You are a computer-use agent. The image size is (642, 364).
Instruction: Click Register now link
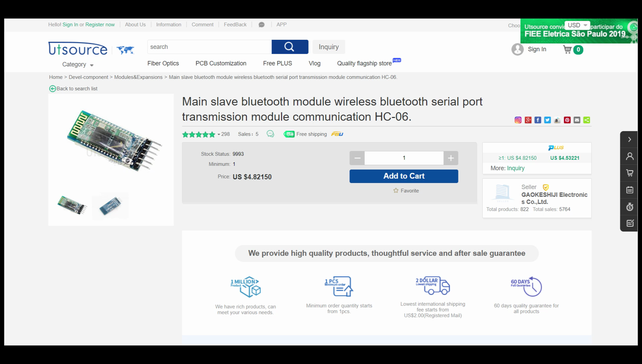(x=100, y=25)
